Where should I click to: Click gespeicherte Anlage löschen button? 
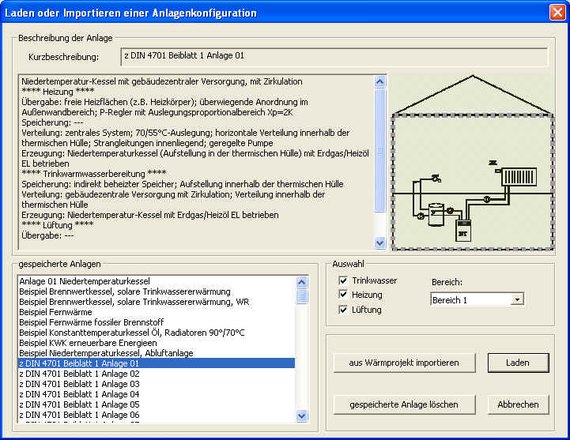(404, 404)
